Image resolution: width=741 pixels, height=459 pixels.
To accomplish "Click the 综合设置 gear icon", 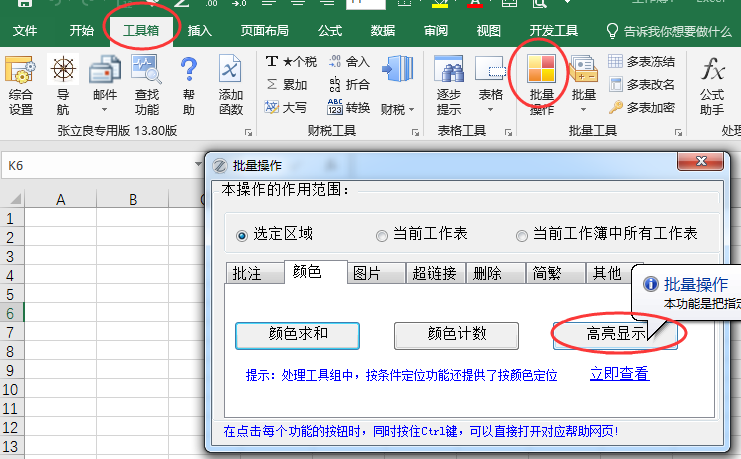I will pos(21,72).
